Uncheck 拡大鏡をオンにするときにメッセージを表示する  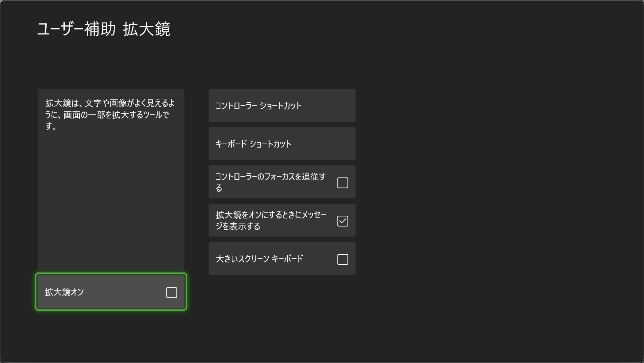343,221
